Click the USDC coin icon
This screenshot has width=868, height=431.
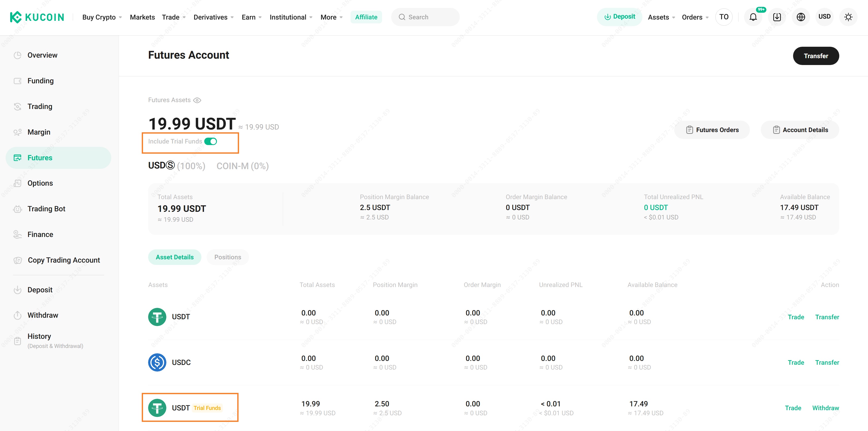pyautogui.click(x=157, y=362)
